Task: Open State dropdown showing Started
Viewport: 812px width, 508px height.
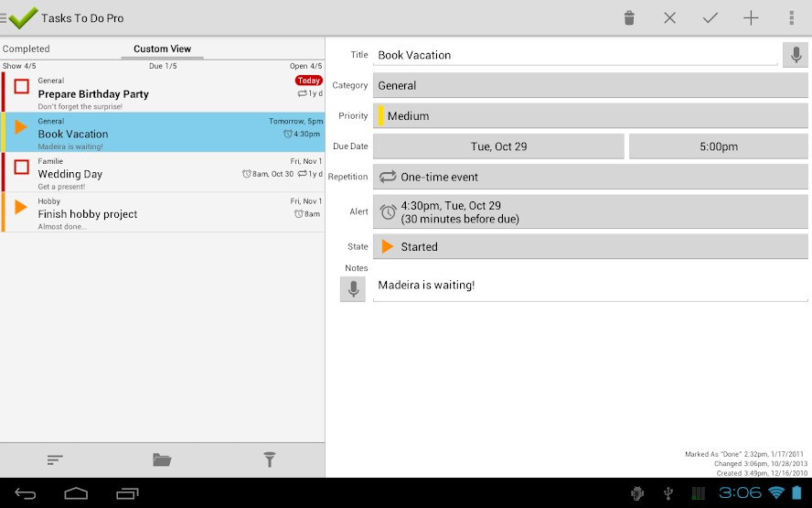Action: pyautogui.click(x=591, y=246)
